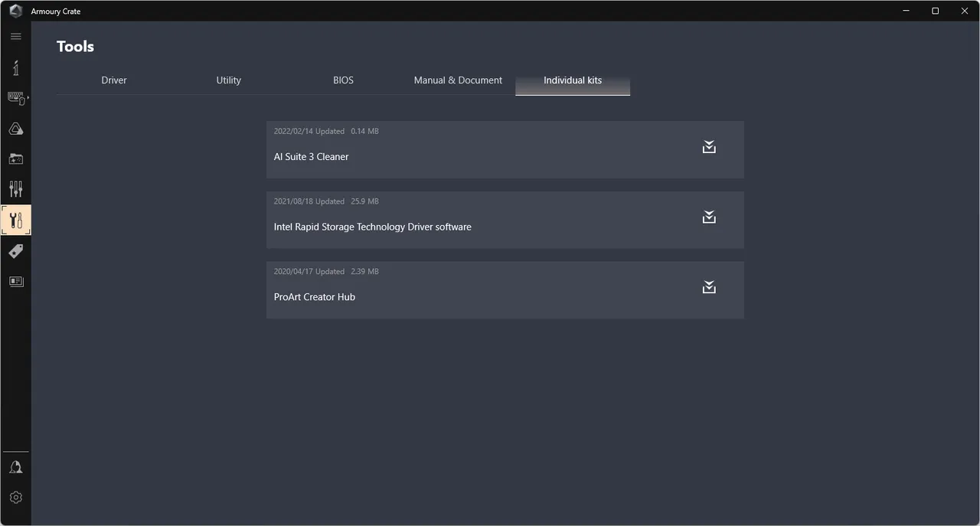
Task: Select the Individual kits tab
Action: [573, 80]
